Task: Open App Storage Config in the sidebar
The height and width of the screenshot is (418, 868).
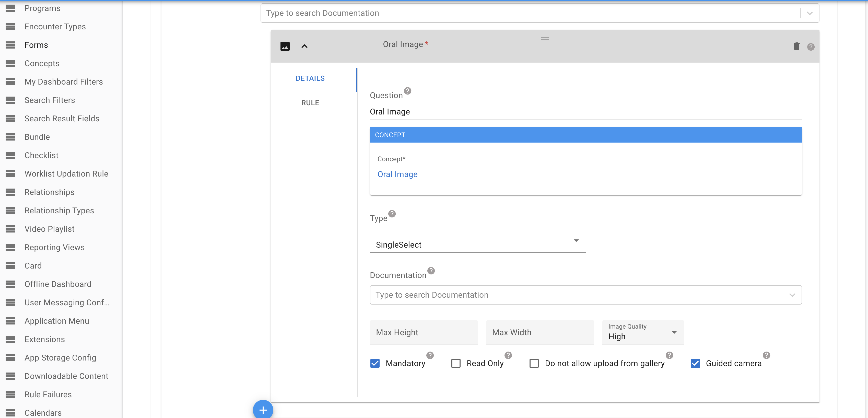Action: point(60,357)
